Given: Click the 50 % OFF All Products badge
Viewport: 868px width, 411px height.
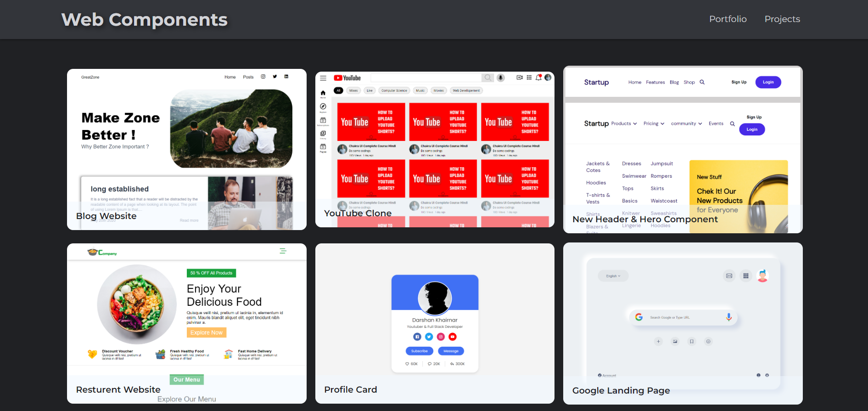Looking at the screenshot, I should coord(212,273).
